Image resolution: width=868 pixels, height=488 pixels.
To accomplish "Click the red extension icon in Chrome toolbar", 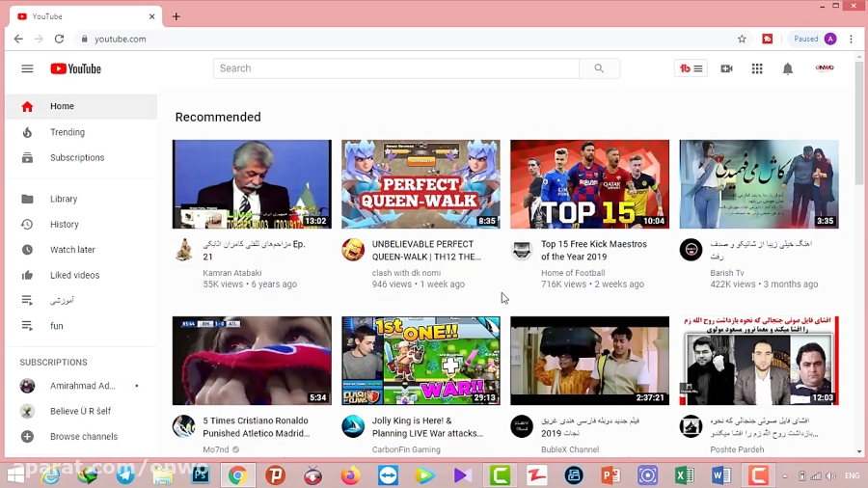I will [x=768, y=39].
